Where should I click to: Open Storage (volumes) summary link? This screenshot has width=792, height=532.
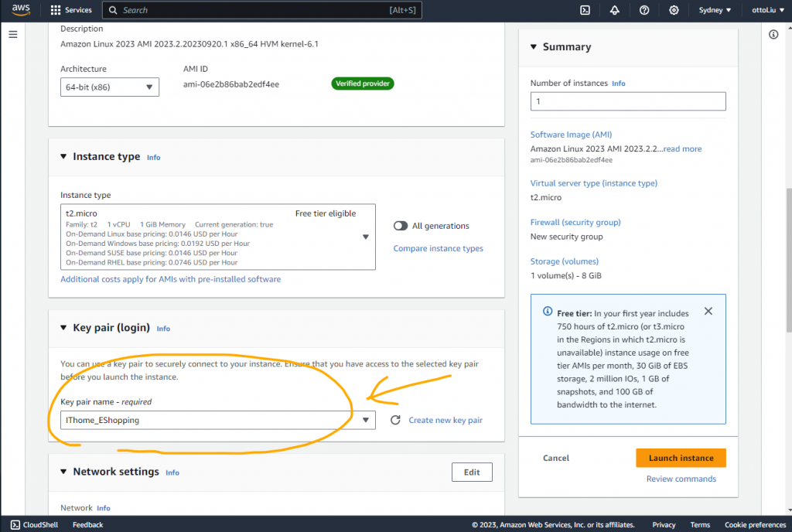564,261
